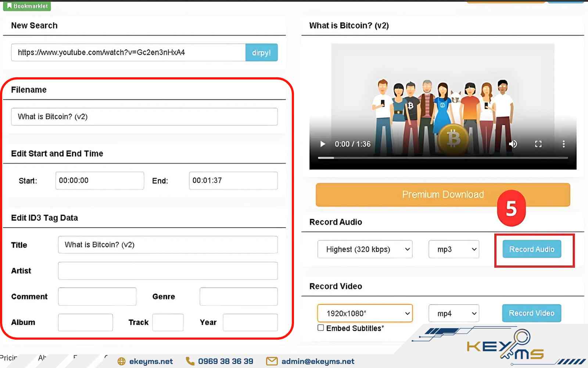
Task: Click the End time field
Action: tap(233, 181)
